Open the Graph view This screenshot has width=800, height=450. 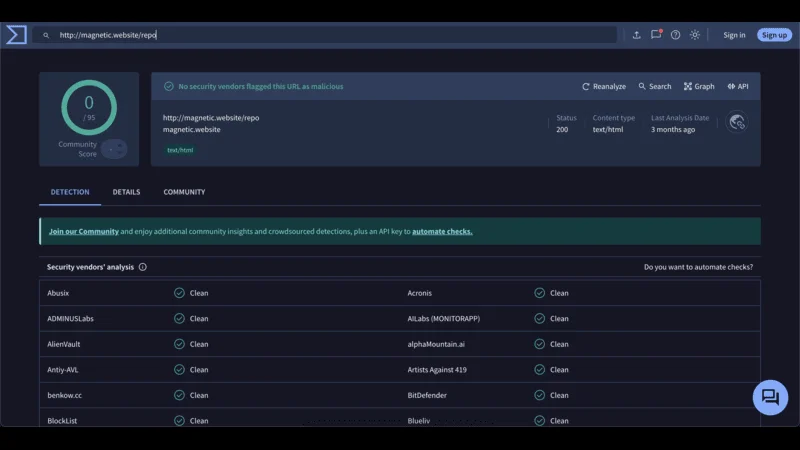pos(699,87)
